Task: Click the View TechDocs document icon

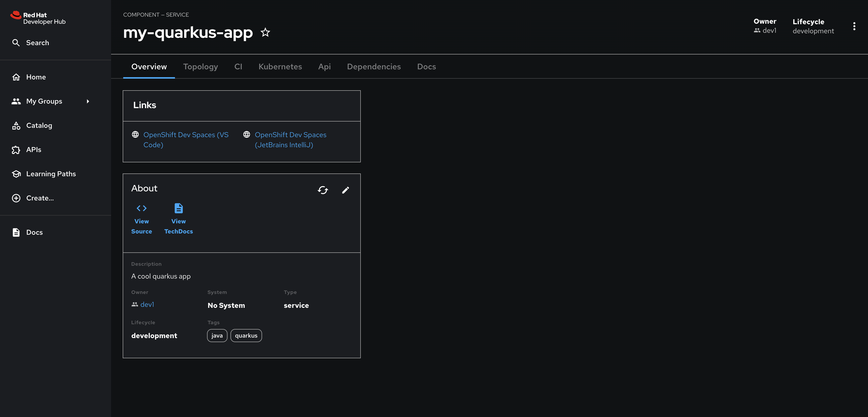Action: (x=178, y=209)
